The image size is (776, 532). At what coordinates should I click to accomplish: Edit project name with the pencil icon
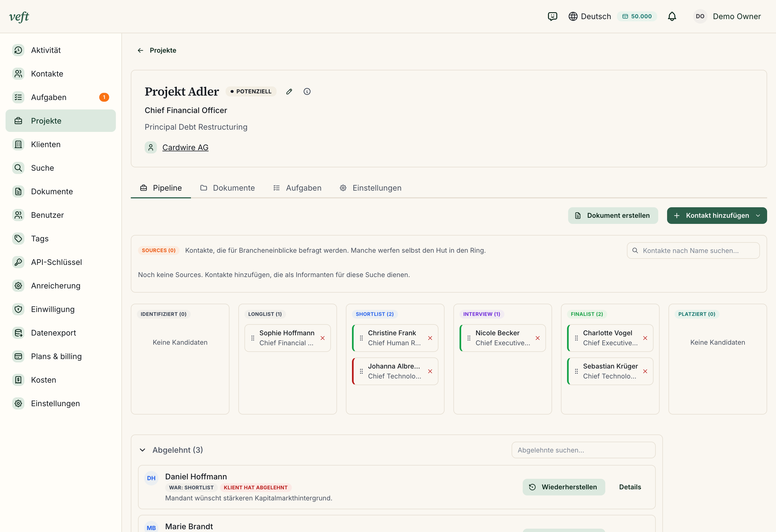coord(289,91)
